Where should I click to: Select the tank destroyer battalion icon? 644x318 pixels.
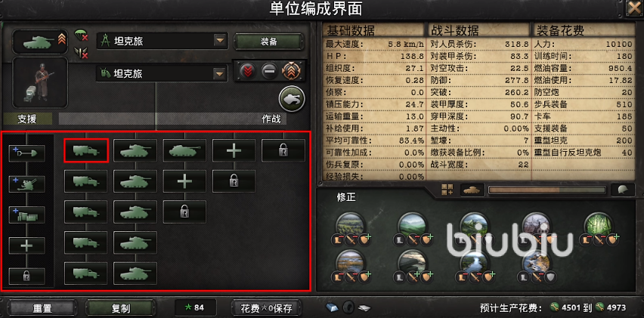click(x=184, y=150)
